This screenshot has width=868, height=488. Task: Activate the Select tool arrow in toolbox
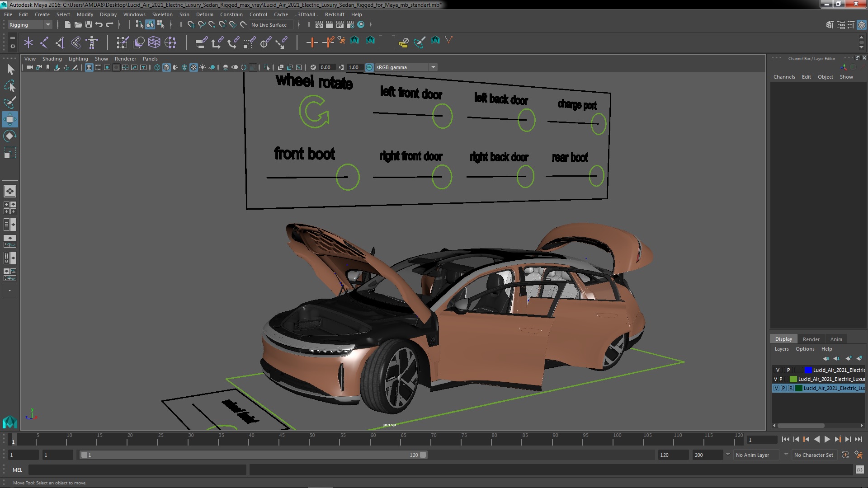click(10, 69)
